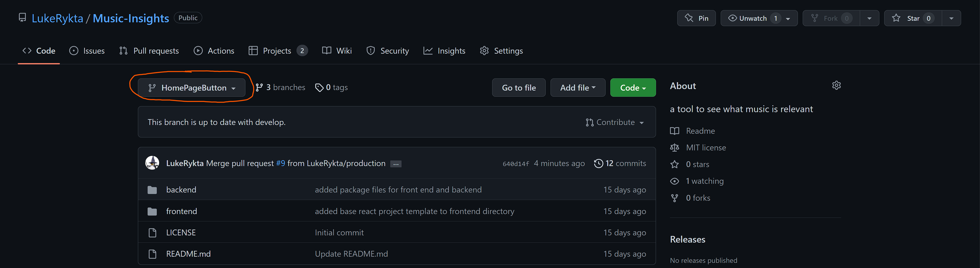Click the backend folder icon
Image resolution: width=980 pixels, height=268 pixels.
(x=152, y=190)
